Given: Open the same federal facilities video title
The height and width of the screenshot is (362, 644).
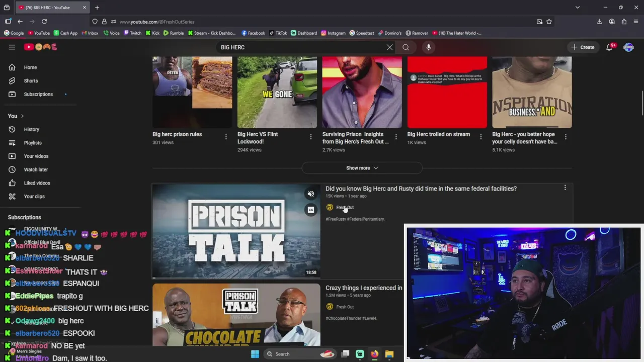Looking at the screenshot, I should (x=421, y=189).
